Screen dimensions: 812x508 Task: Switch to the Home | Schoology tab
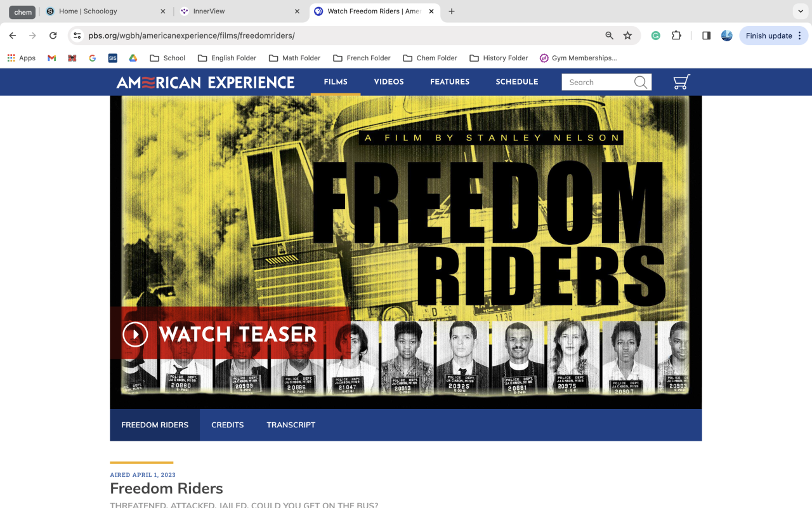[x=106, y=11]
